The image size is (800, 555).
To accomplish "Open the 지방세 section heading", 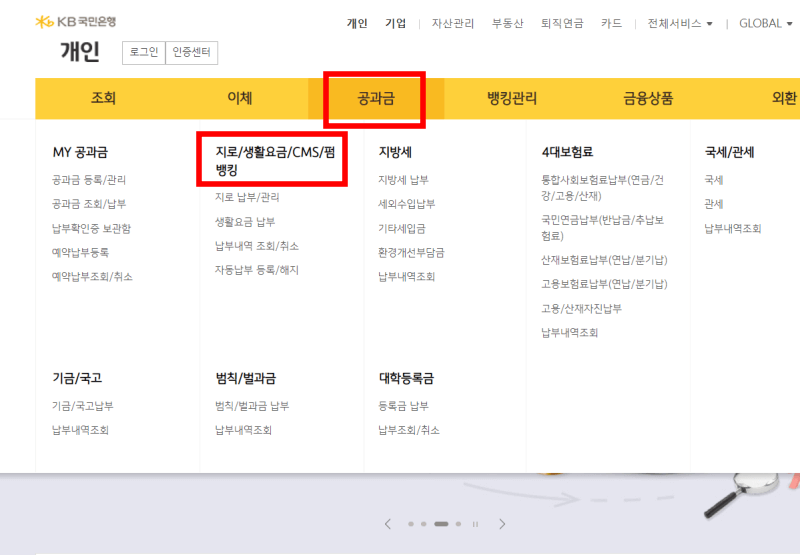I will (395, 152).
